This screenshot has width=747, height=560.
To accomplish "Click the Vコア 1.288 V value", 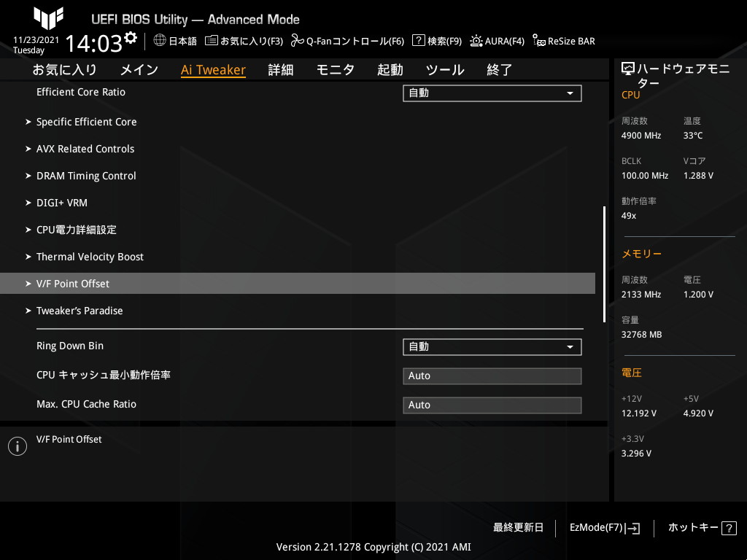I will pos(698,176).
